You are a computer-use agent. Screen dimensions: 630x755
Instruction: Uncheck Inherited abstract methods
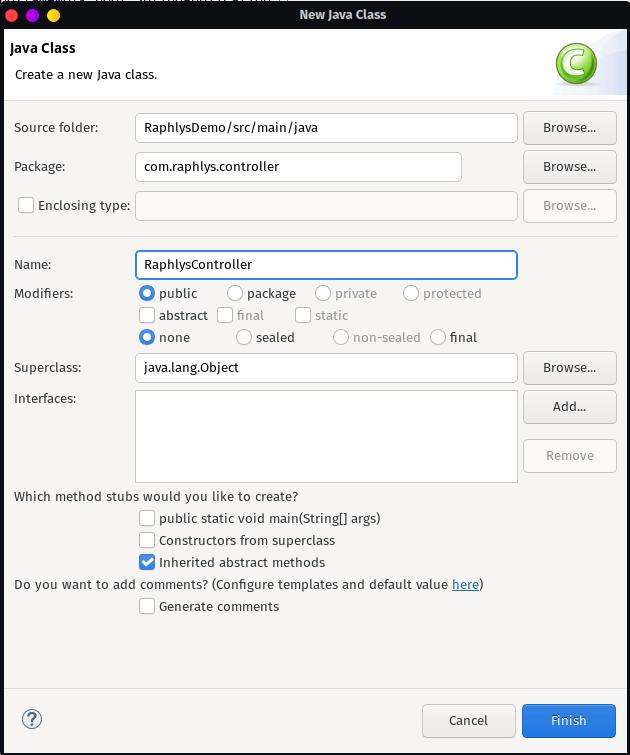coord(147,562)
